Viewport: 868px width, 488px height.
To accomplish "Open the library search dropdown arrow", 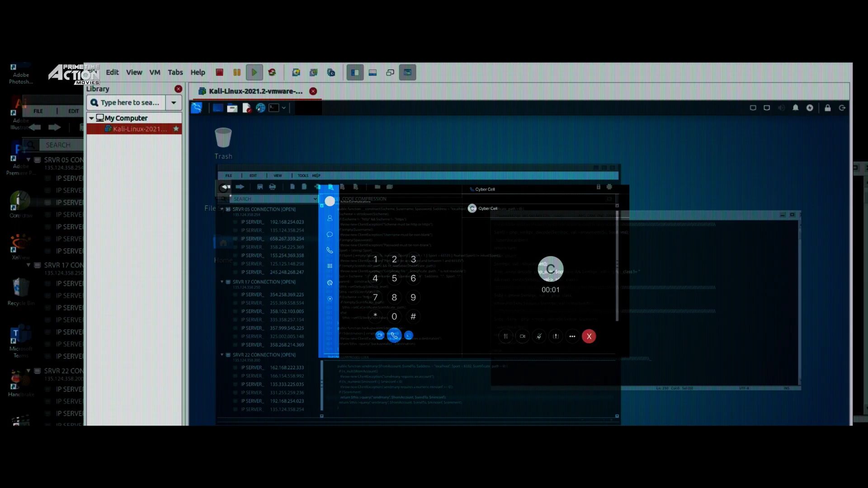I will (174, 103).
